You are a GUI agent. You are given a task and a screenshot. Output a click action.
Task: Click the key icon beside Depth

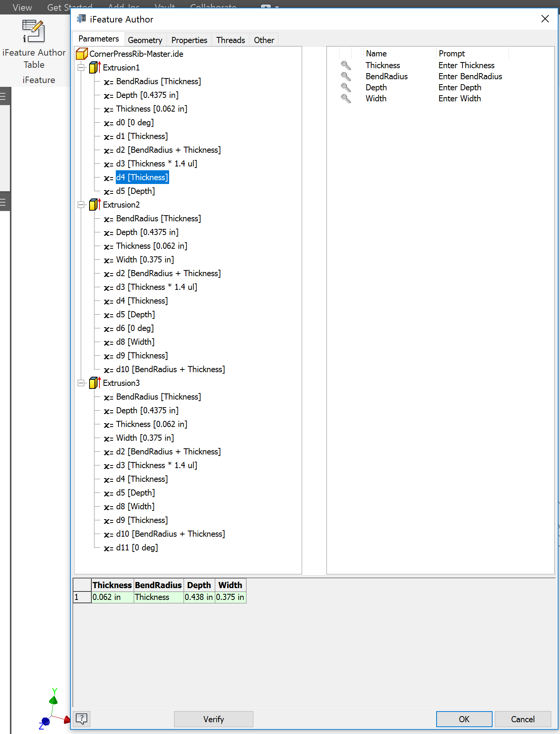(x=346, y=88)
